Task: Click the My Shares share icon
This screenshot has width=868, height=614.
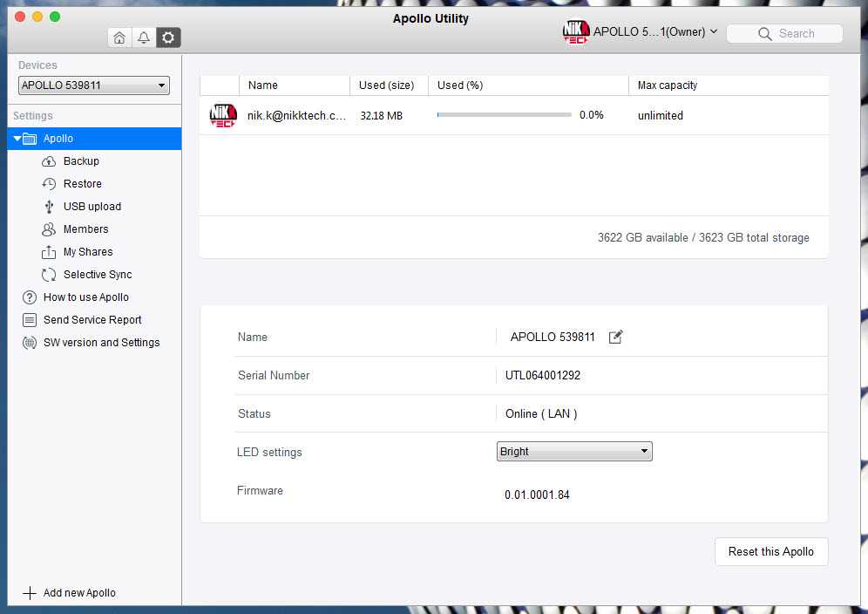Action: 49,252
